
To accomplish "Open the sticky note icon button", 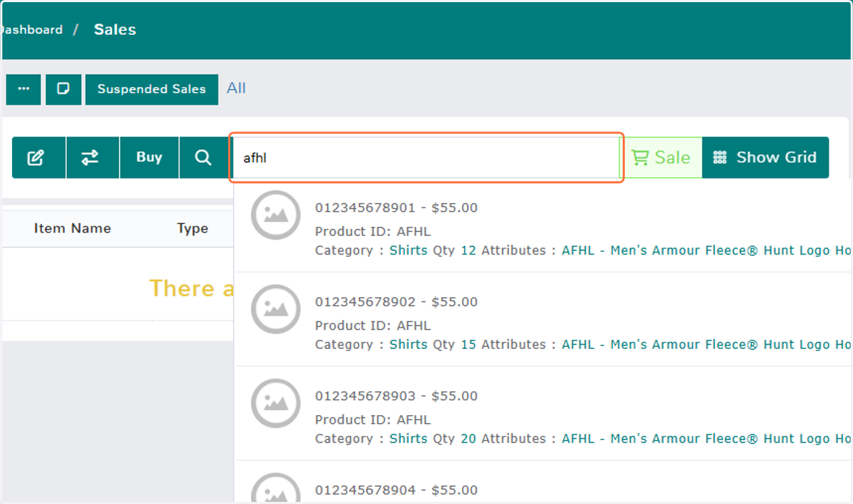I will point(63,90).
